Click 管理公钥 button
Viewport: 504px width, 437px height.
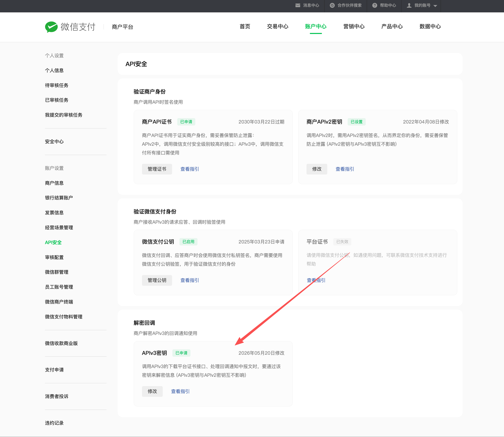(157, 280)
